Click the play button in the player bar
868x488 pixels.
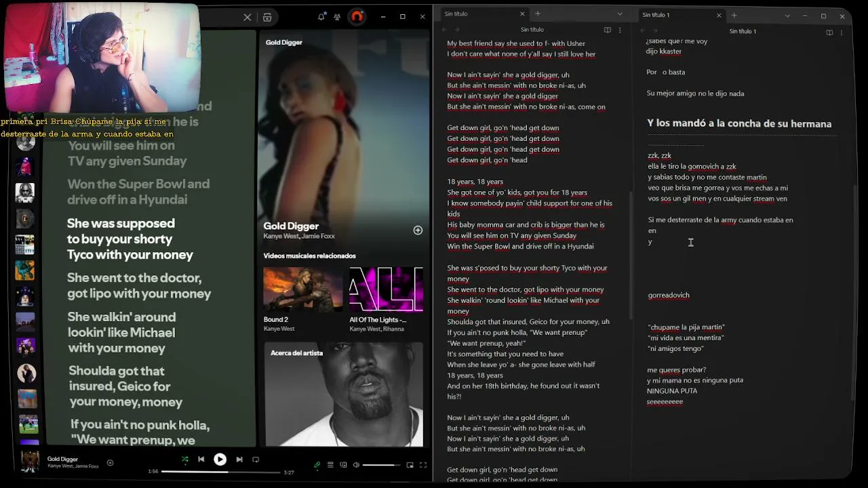tap(220, 460)
